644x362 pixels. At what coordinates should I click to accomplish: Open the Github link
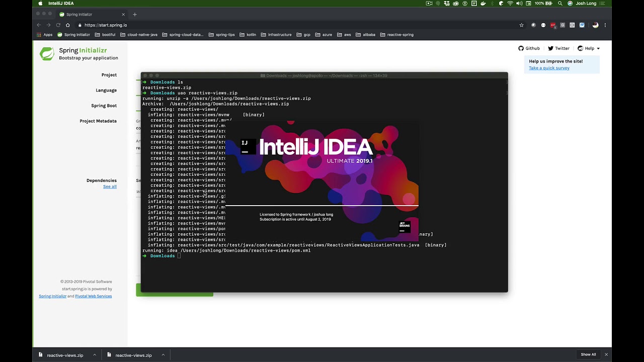click(x=529, y=48)
